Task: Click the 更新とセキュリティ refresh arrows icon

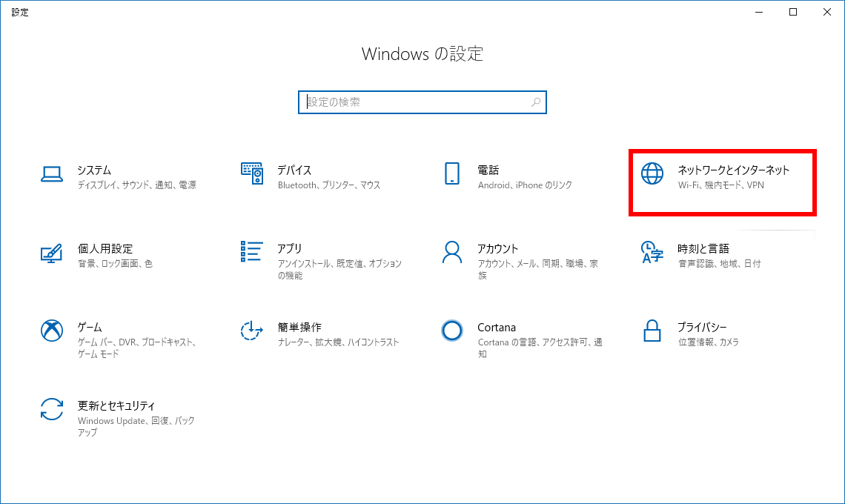Action: coord(52,409)
